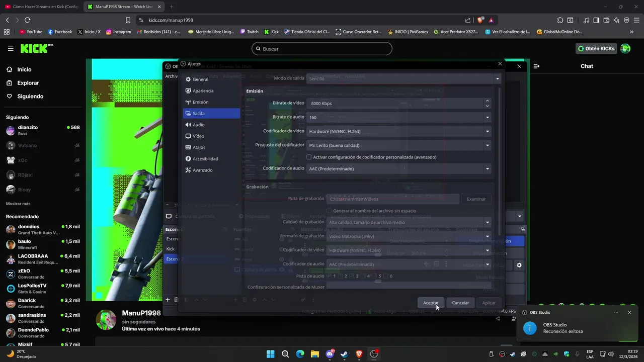Reload the browser page

[x=27, y=20]
